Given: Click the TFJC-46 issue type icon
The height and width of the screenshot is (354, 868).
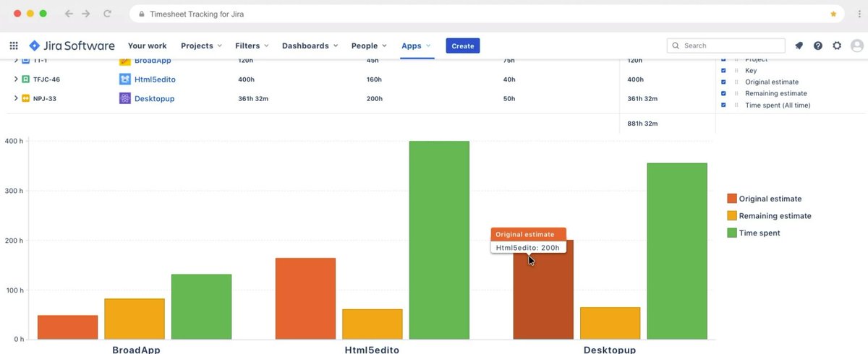Looking at the screenshot, I should [25, 79].
